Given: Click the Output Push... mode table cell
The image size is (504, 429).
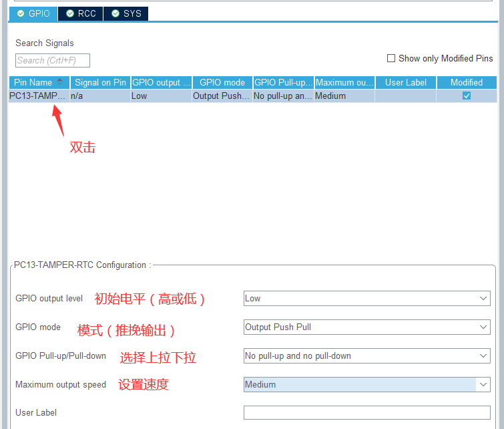Looking at the screenshot, I should 222,96.
